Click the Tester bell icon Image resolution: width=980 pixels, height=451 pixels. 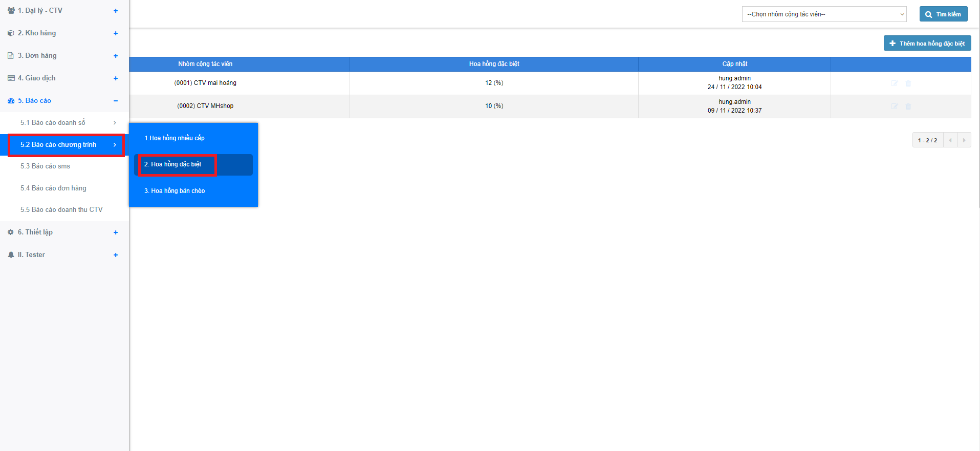point(11,255)
